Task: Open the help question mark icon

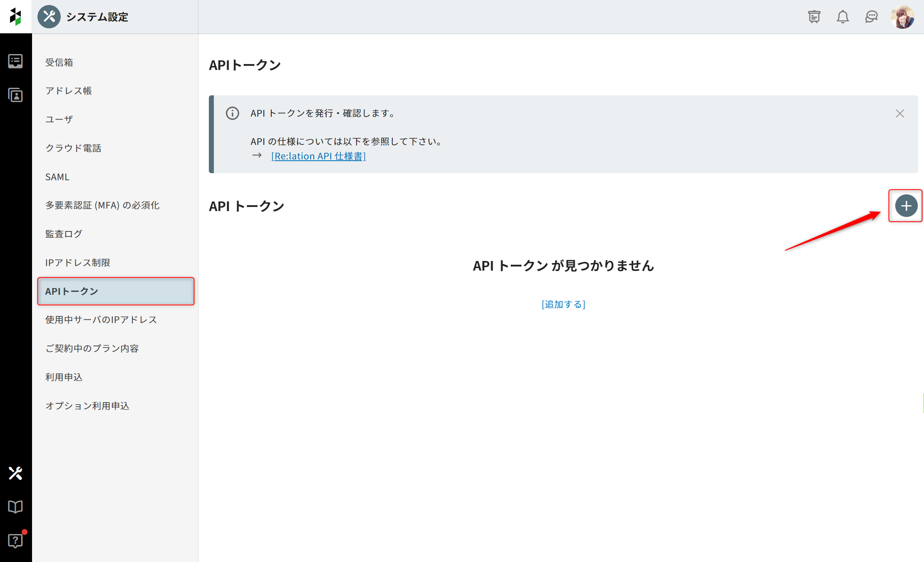Action: pyautogui.click(x=15, y=540)
